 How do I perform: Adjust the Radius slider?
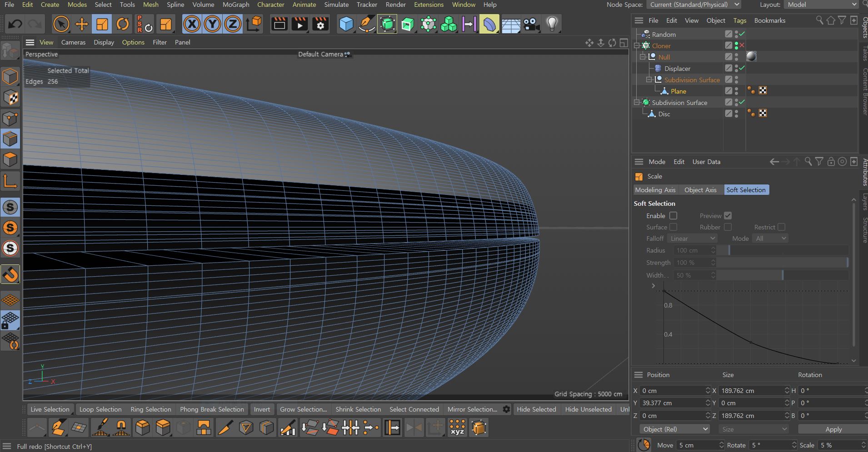click(x=783, y=250)
